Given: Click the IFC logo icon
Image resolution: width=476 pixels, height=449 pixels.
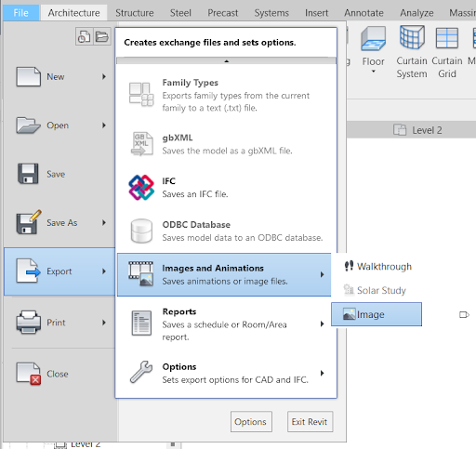Looking at the screenshot, I should (141, 187).
